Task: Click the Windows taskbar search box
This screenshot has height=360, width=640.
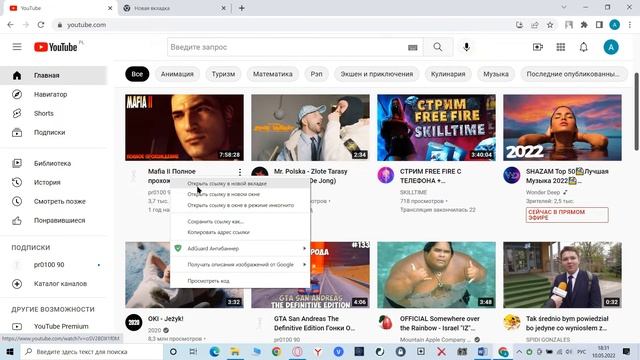Action: pos(91,351)
